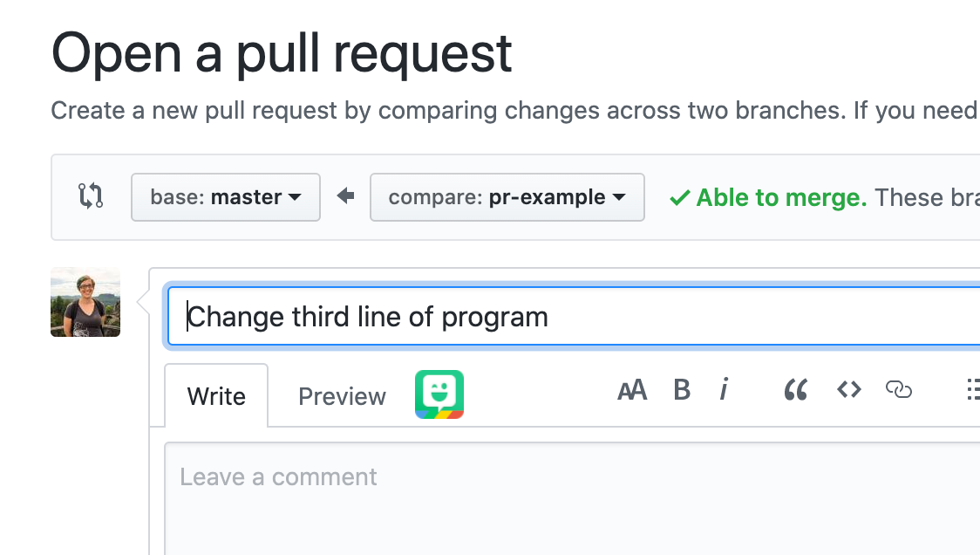Apply italic text formatting
Viewport: 980px width, 555px height.
724,390
